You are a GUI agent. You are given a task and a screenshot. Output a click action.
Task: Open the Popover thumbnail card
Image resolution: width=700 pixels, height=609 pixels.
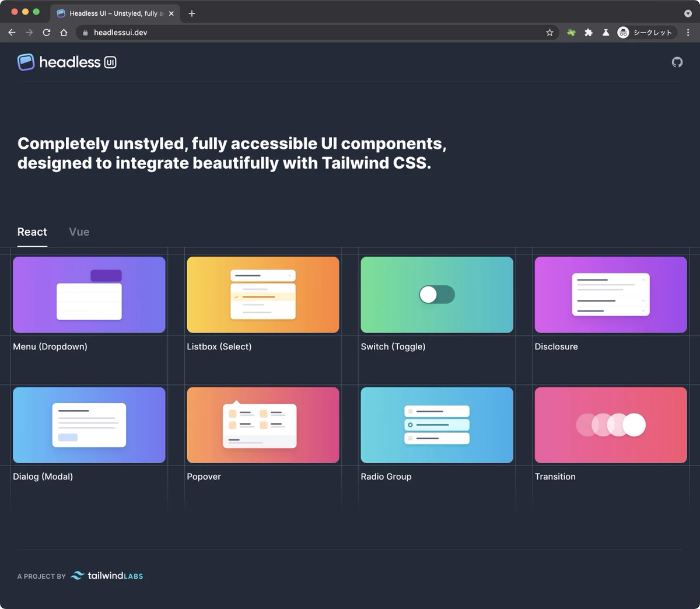(263, 425)
